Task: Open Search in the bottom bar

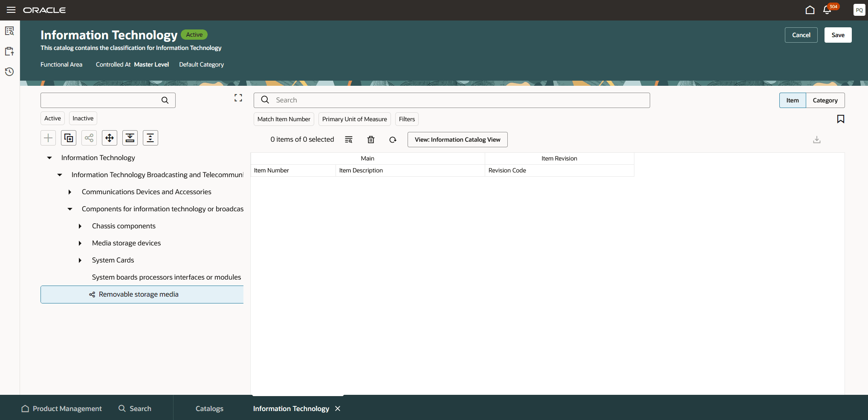Action: tap(135, 408)
